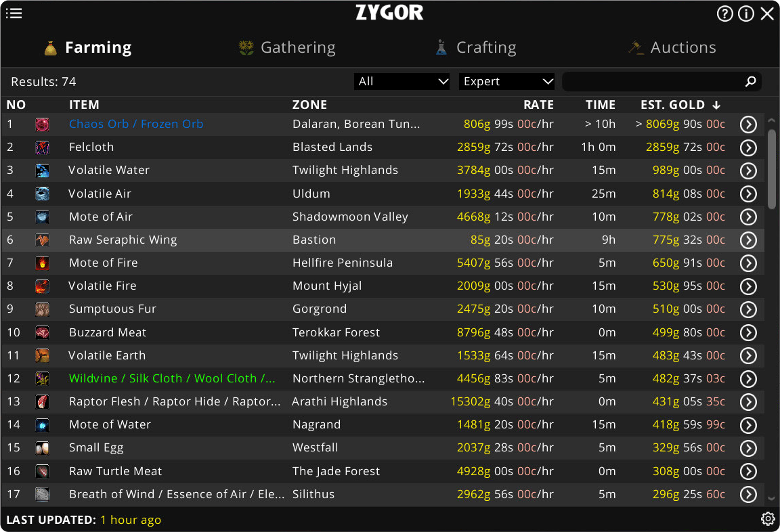The image size is (780, 532).
Task: Click the Raw Turtle Meat item icon
Action: coord(42,471)
